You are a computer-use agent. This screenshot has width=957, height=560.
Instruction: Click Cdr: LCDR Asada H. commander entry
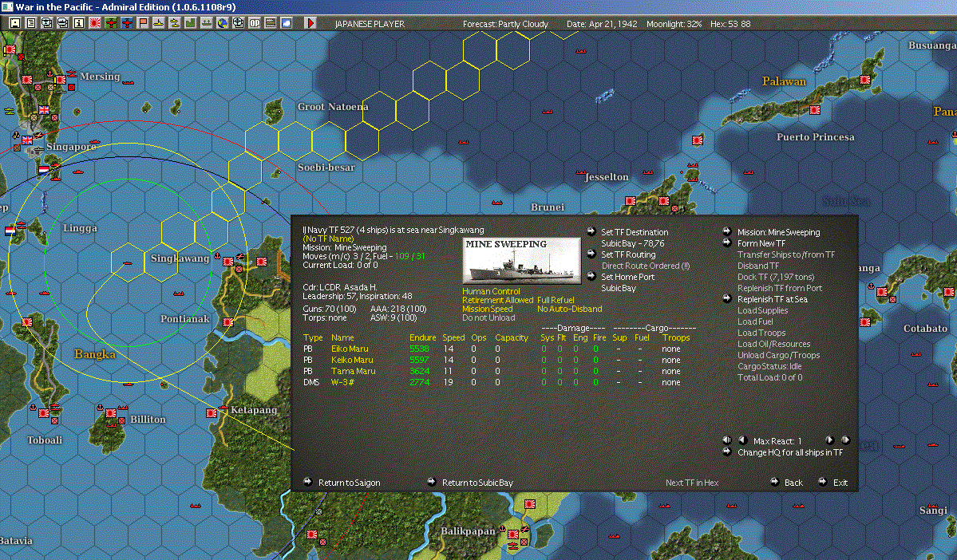[x=340, y=286]
